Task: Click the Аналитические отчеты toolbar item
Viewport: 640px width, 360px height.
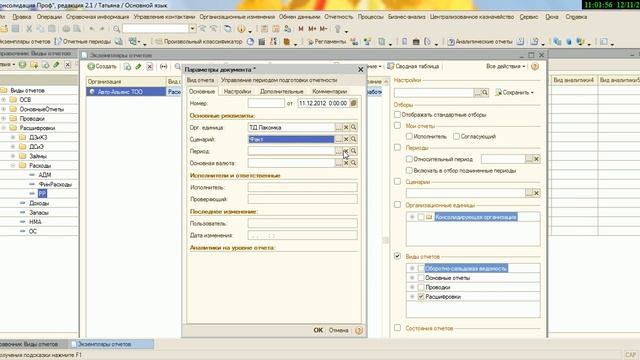Action: point(481,42)
